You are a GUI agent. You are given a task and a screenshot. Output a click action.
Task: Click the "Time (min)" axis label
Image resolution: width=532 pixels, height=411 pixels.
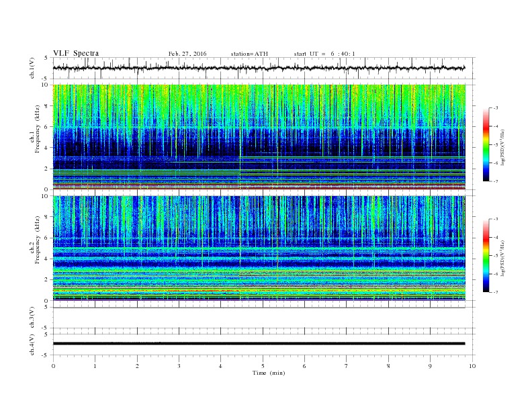tap(269, 373)
